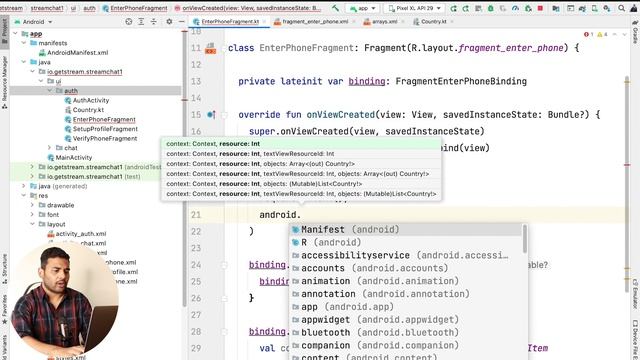This screenshot has width=640, height=360.
Task: Collapse the res folder
Action: 24,196
